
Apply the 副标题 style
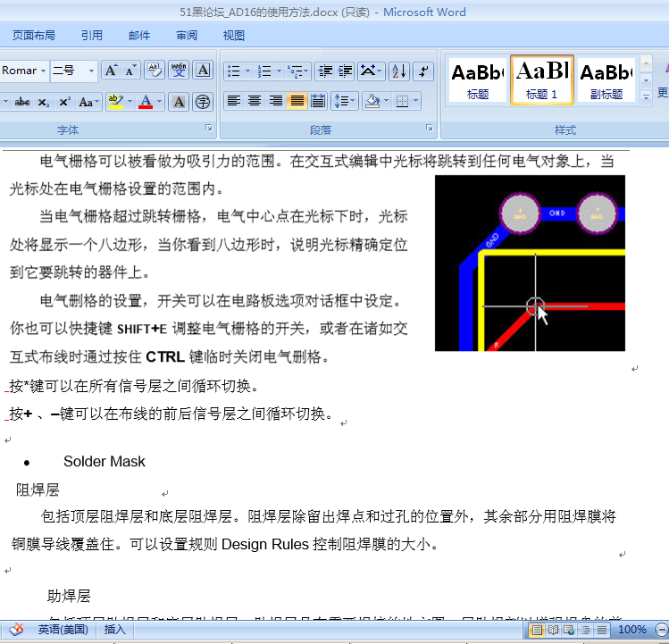click(x=606, y=80)
